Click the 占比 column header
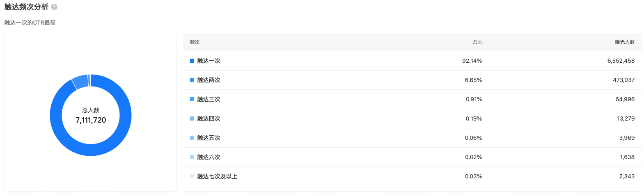Viewport: 644px width, 196px height. point(477,42)
